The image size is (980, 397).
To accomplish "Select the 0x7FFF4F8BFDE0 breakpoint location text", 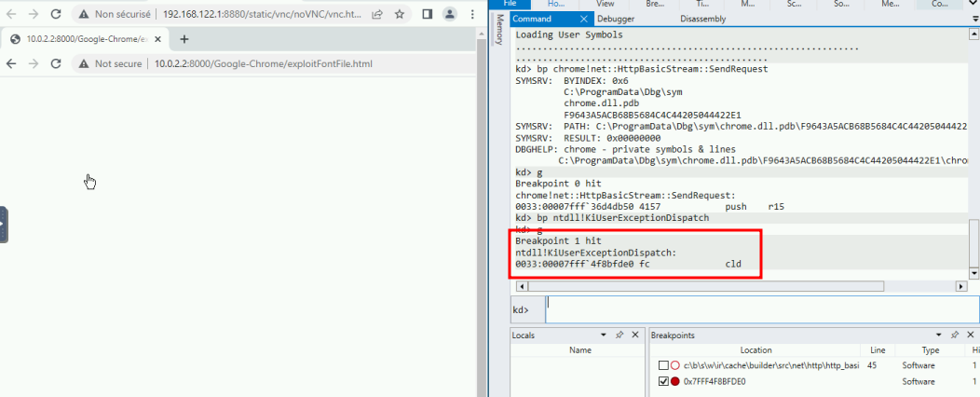I will click(715, 381).
